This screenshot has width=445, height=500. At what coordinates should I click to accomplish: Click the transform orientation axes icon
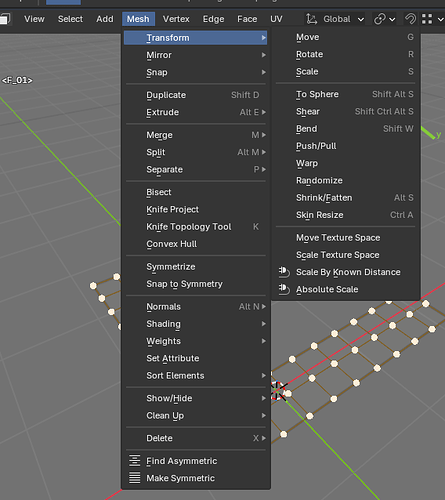click(x=311, y=19)
